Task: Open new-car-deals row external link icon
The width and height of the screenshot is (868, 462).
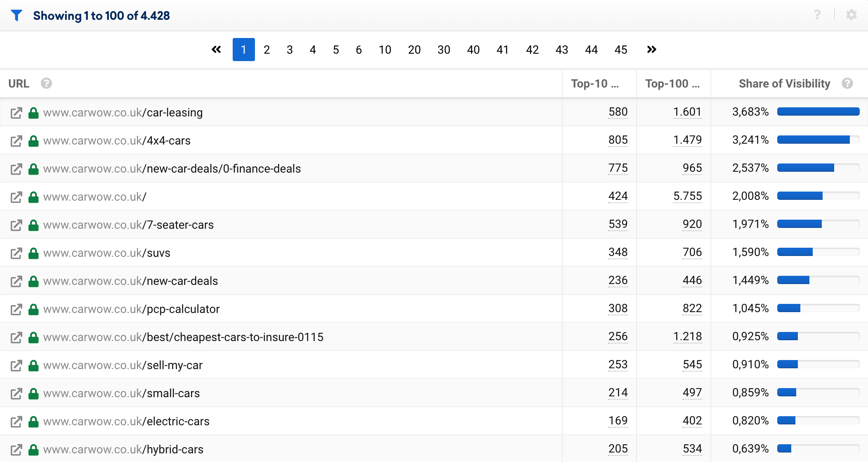Action: [16, 281]
